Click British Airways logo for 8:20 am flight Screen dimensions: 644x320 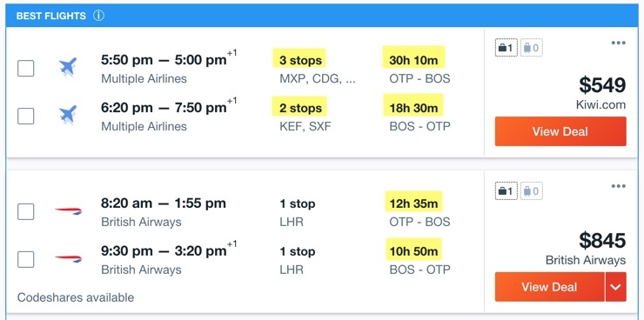coord(68,211)
